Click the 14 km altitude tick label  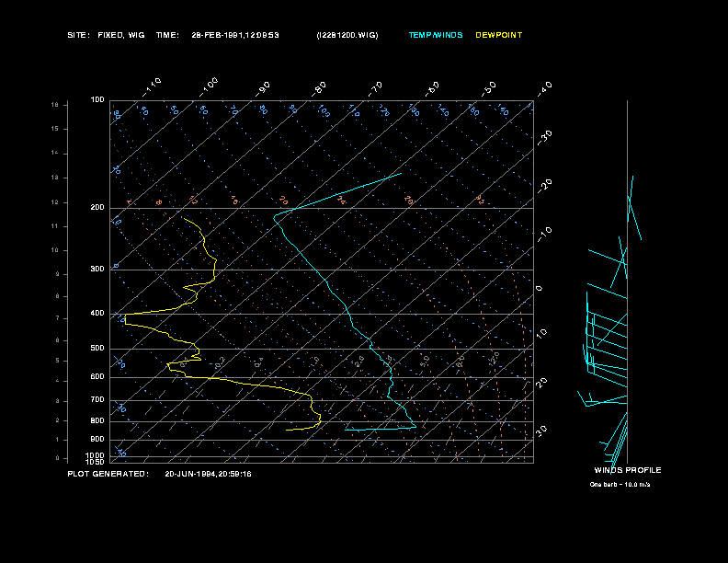click(55, 153)
